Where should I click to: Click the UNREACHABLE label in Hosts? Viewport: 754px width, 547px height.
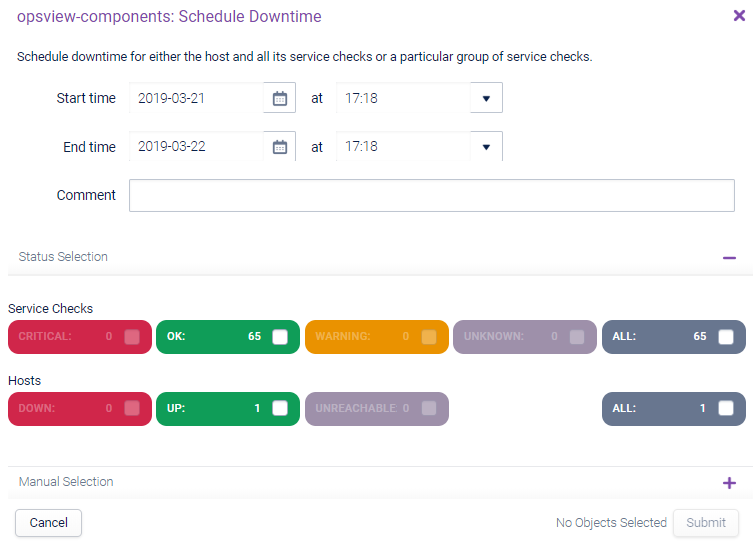click(356, 408)
